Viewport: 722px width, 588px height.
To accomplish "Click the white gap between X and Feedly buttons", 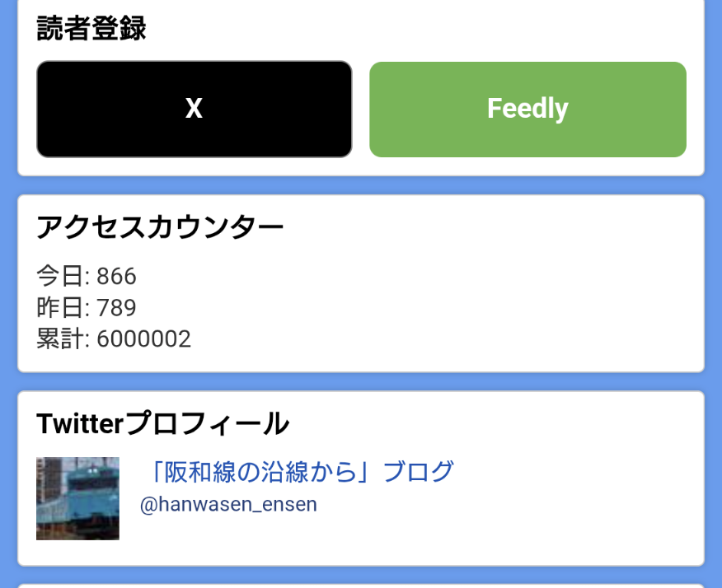I will pyautogui.click(x=361, y=109).
